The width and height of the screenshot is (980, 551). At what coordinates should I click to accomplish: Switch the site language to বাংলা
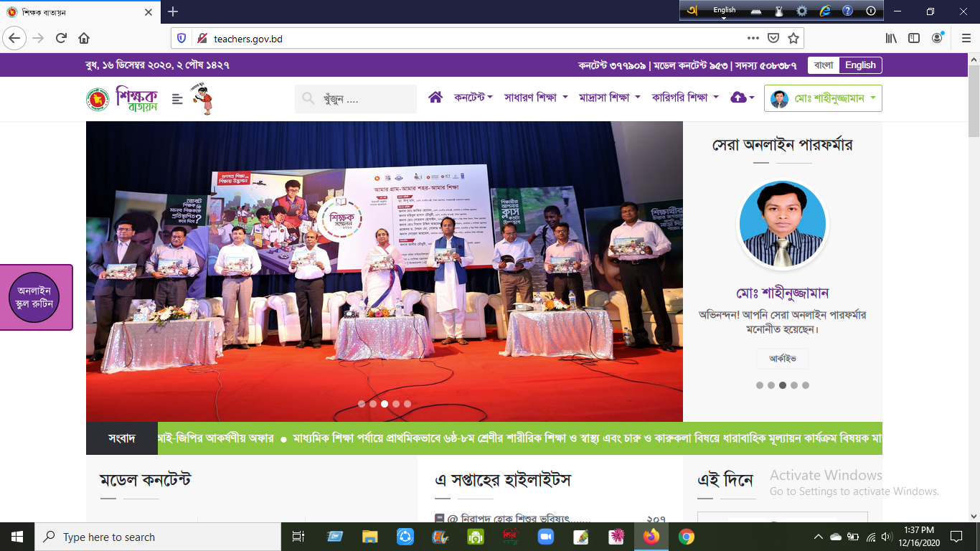click(824, 65)
